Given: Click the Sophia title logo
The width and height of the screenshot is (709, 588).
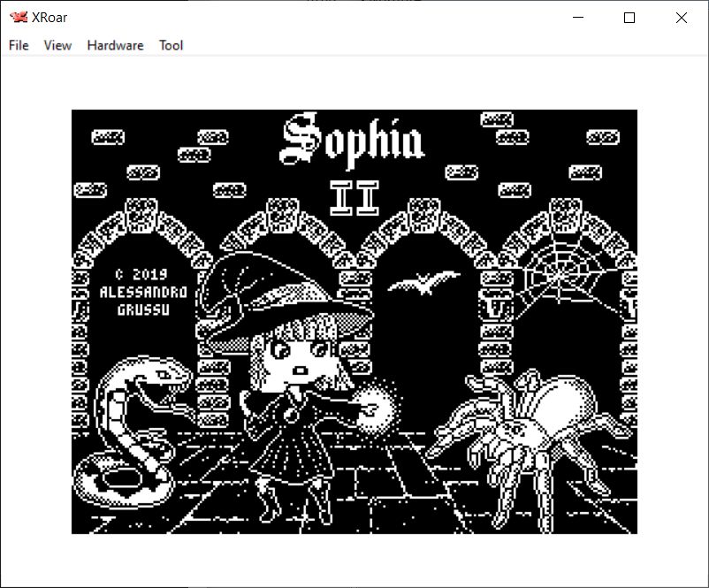Looking at the screenshot, I should point(352,141).
